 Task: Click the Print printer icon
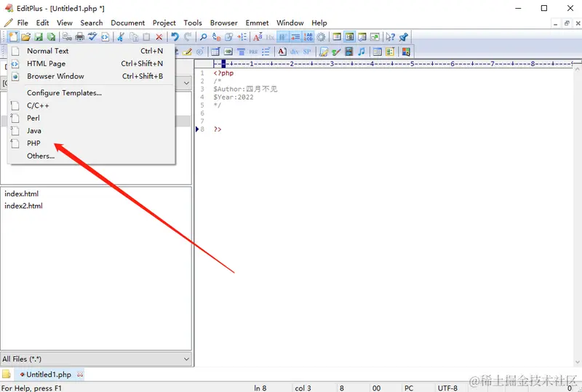point(80,37)
